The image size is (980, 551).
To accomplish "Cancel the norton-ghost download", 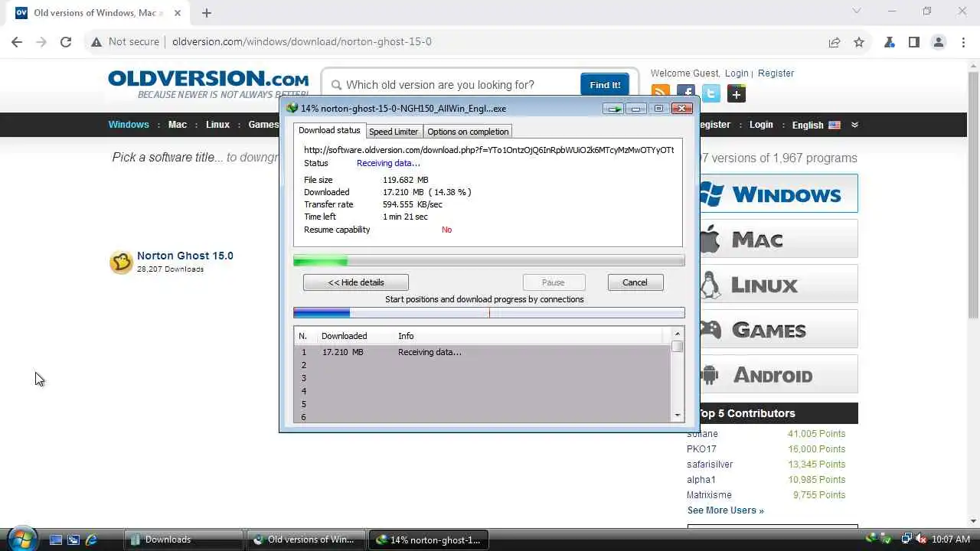I will pos(635,282).
